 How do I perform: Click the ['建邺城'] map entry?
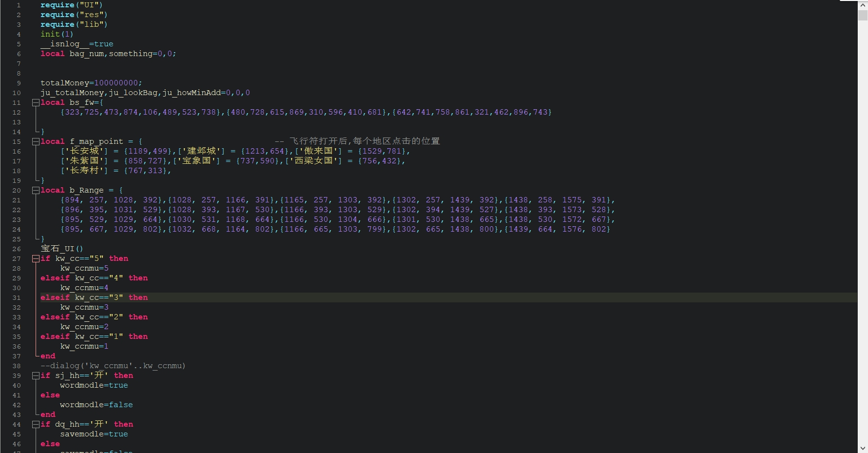[x=233, y=151]
